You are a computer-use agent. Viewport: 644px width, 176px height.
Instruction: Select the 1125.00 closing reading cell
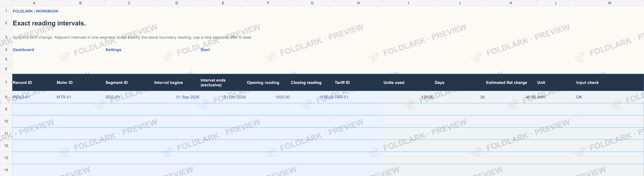coord(312,97)
